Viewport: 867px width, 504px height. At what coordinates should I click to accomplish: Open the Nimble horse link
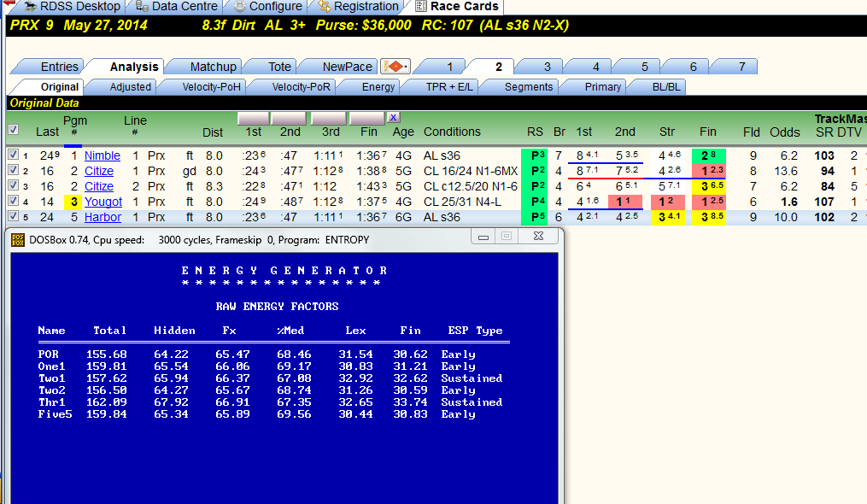tap(103, 155)
